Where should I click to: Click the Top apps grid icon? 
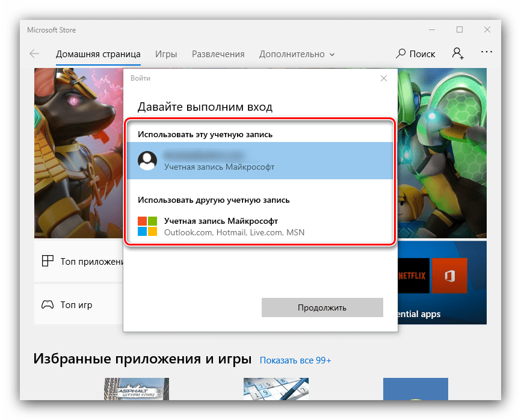pyautogui.click(x=48, y=261)
